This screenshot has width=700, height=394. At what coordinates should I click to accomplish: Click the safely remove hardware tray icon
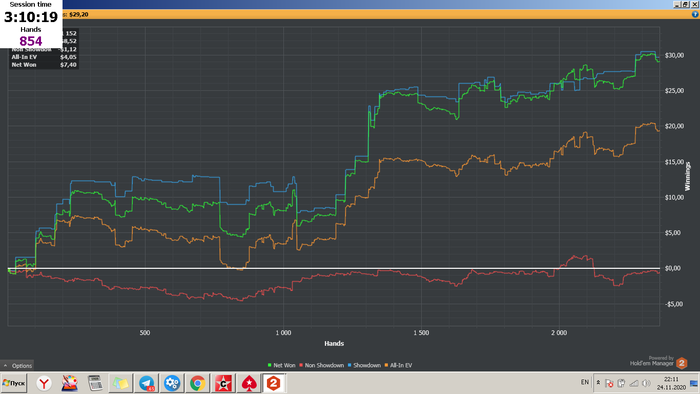click(x=621, y=383)
